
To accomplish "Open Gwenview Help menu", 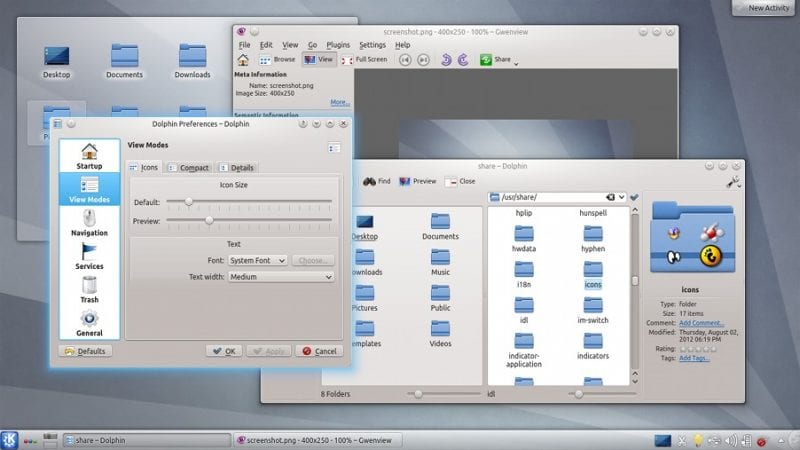I will (403, 45).
